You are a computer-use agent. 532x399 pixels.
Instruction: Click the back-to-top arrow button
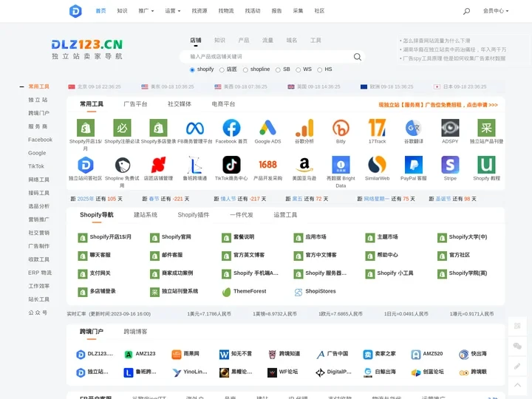(x=517, y=385)
